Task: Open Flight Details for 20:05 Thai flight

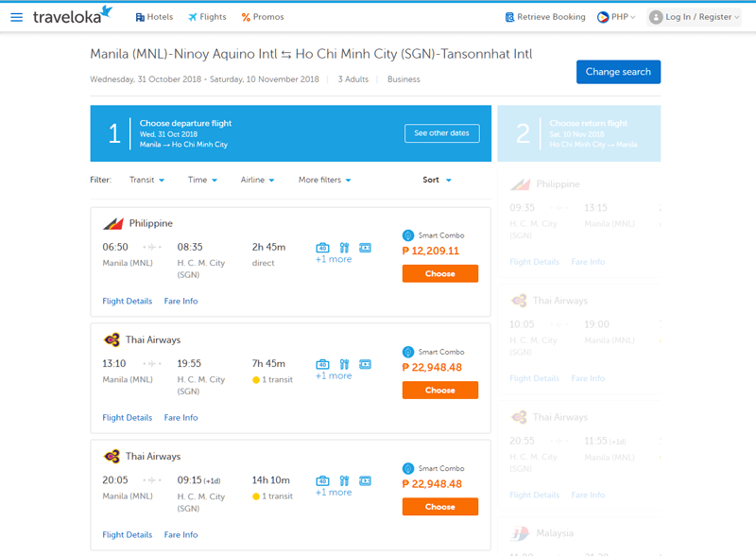Action: tap(128, 535)
